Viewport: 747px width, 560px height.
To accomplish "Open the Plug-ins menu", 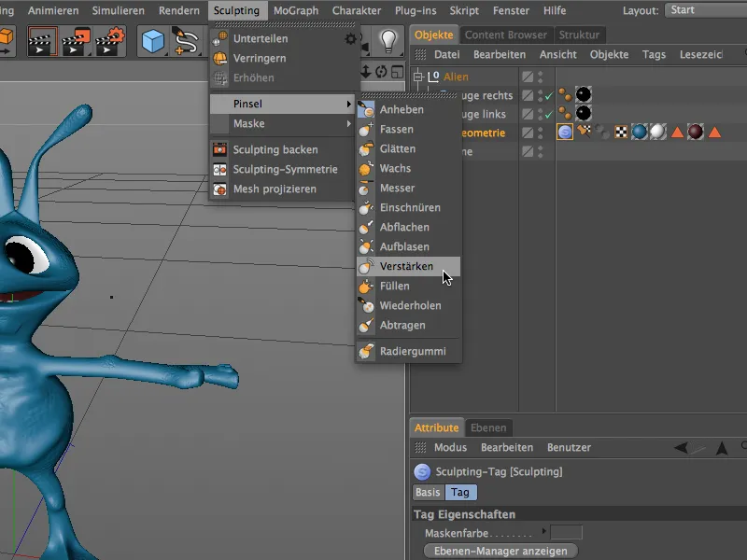I will [x=416, y=10].
